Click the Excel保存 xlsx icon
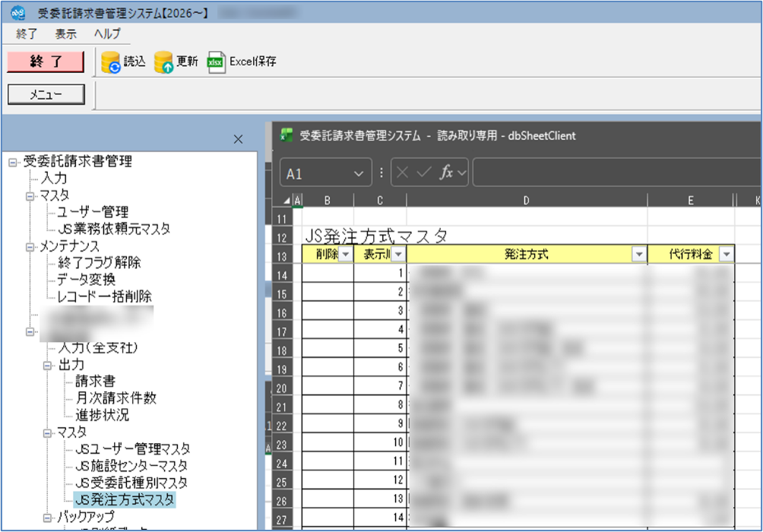 216,62
